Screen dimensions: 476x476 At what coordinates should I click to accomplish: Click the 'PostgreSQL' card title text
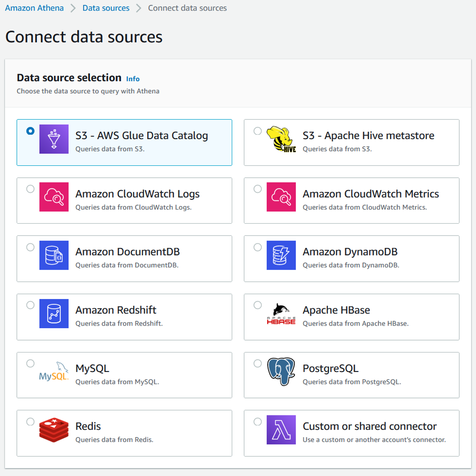331,368
